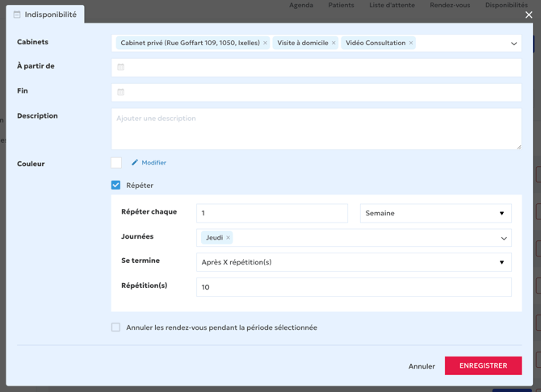Close the Indisponibilité dialog

(529, 15)
